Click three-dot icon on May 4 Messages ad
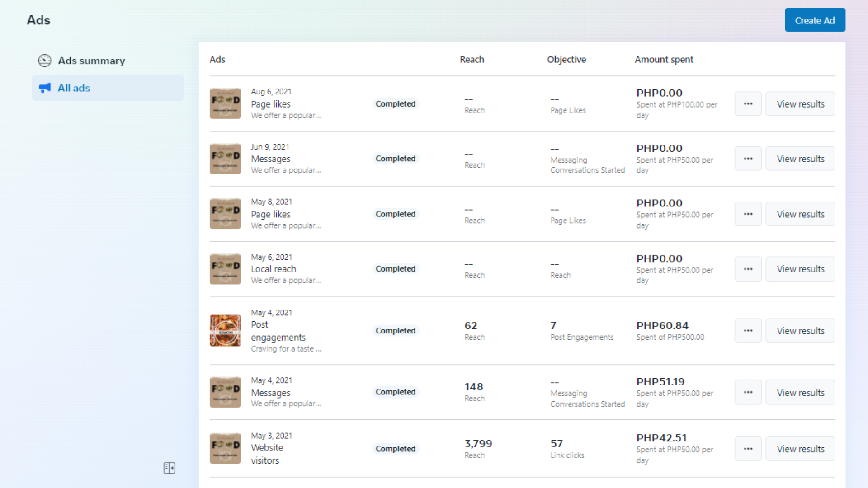Image resolution: width=868 pixels, height=488 pixels. [x=748, y=392]
